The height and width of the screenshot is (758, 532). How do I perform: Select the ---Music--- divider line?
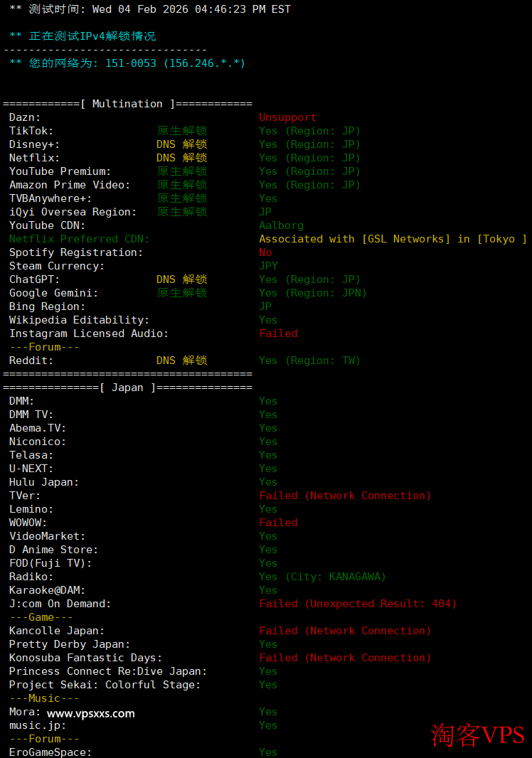coord(44,698)
